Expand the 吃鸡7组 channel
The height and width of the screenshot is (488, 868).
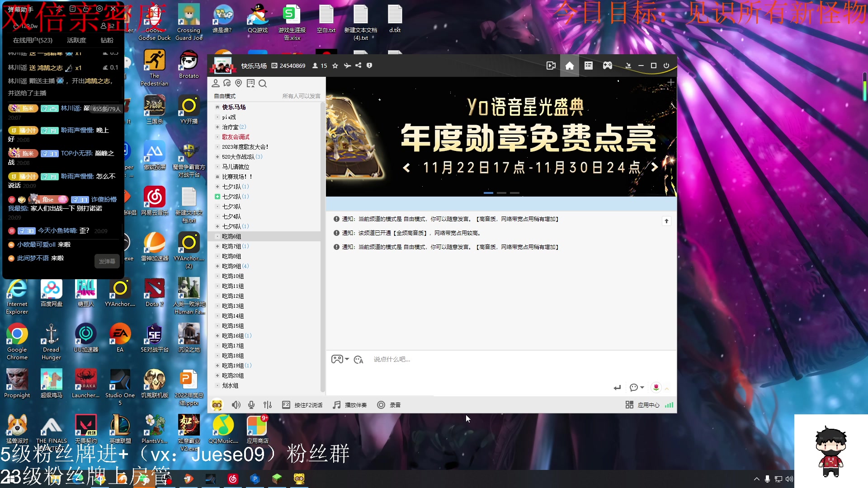tap(217, 246)
